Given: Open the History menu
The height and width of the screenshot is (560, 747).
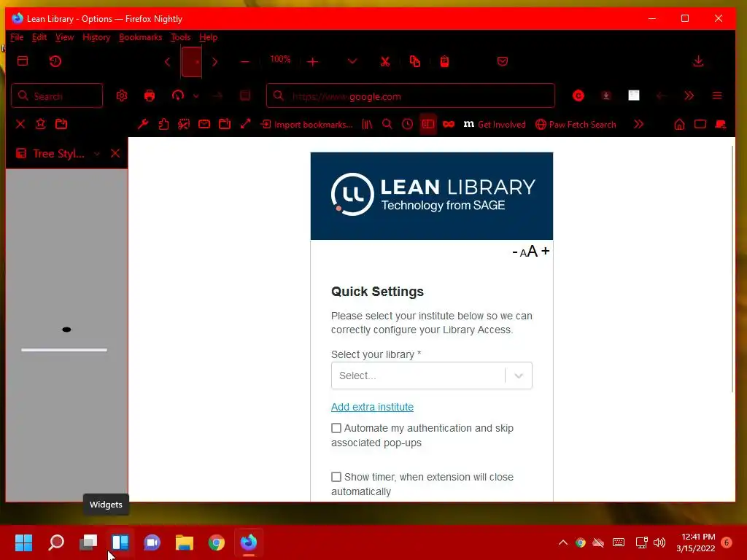Looking at the screenshot, I should click(x=96, y=37).
